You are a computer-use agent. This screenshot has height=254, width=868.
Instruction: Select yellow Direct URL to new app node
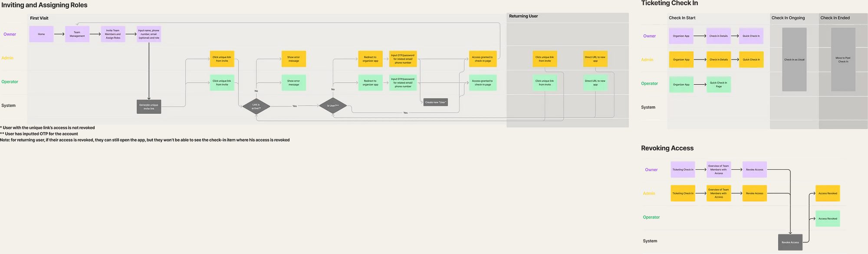[595, 59]
